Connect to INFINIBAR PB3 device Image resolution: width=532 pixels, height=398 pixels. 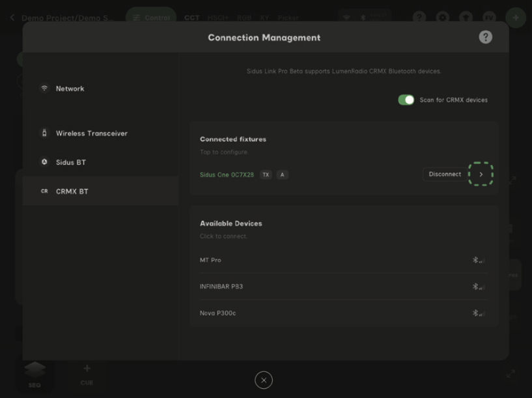221,287
